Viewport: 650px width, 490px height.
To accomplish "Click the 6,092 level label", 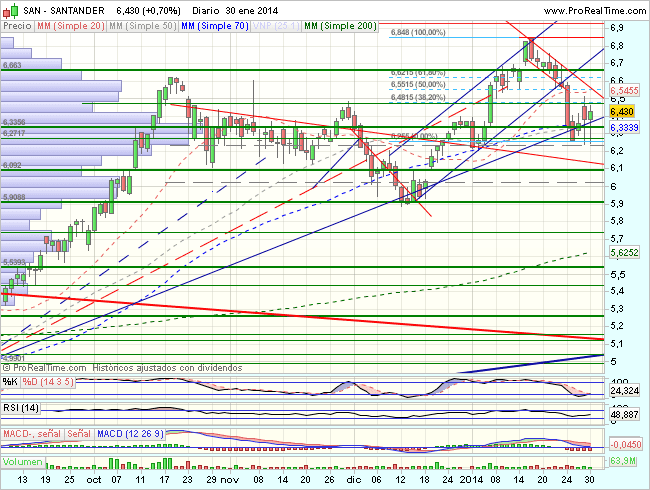I will (x=12, y=165).
